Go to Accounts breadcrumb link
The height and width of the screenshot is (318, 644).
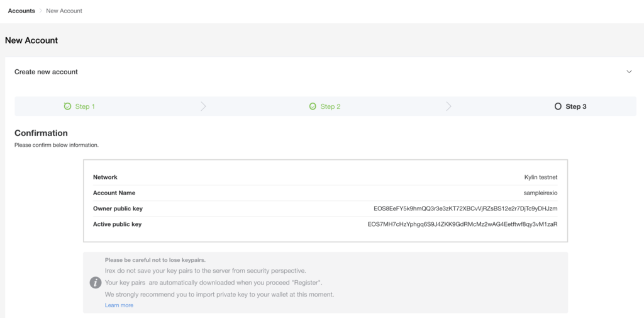point(21,11)
